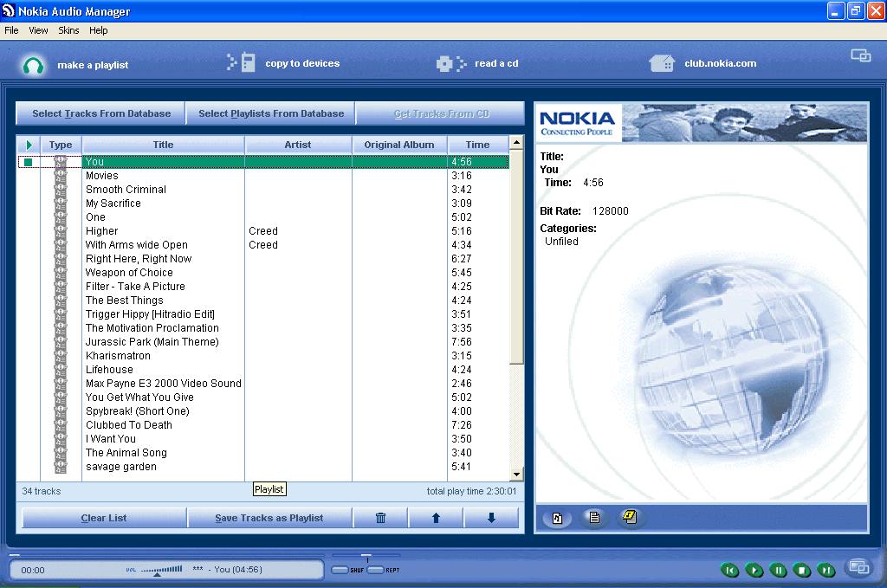Click the track type icon for Movies
The image size is (887, 588).
(61, 176)
